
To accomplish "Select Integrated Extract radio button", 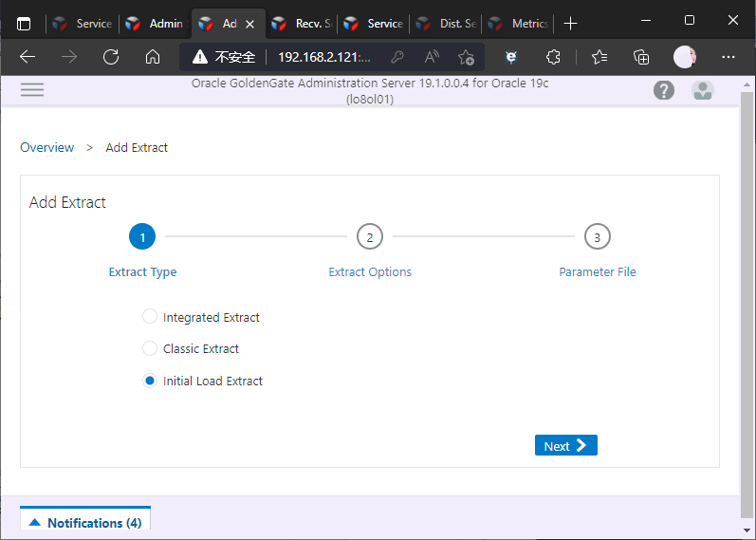I will pyautogui.click(x=149, y=317).
